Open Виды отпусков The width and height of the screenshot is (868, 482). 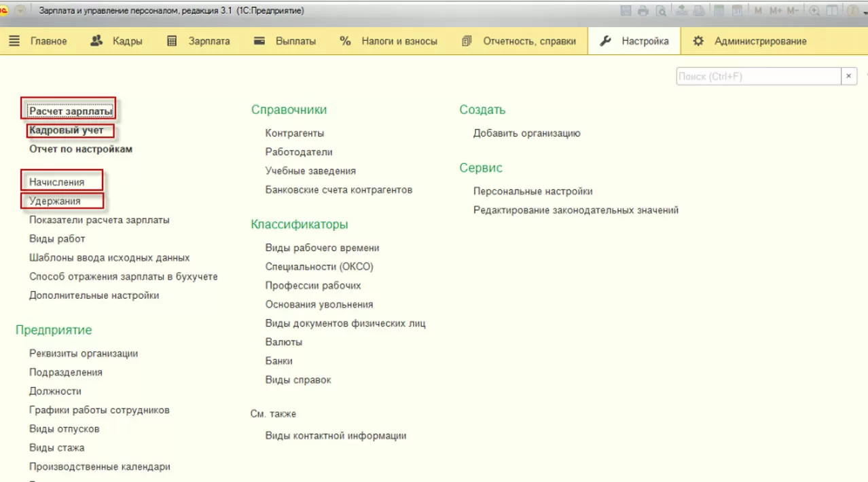[65, 429]
